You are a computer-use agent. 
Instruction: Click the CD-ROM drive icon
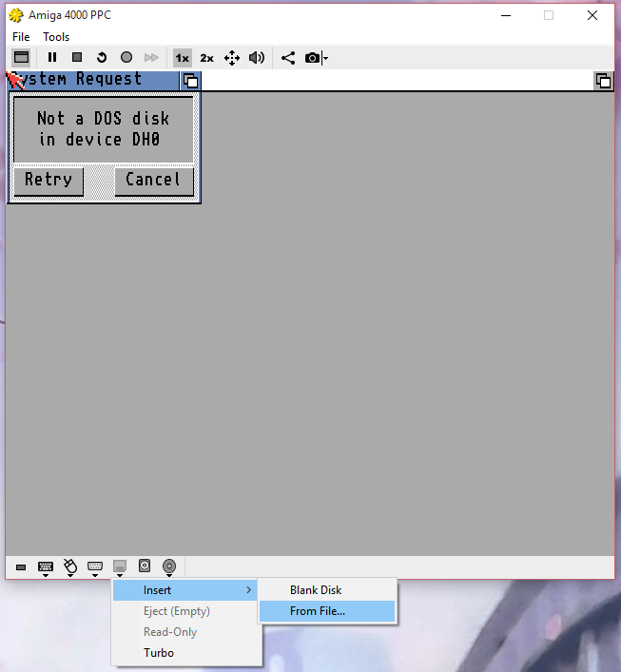[x=169, y=566]
